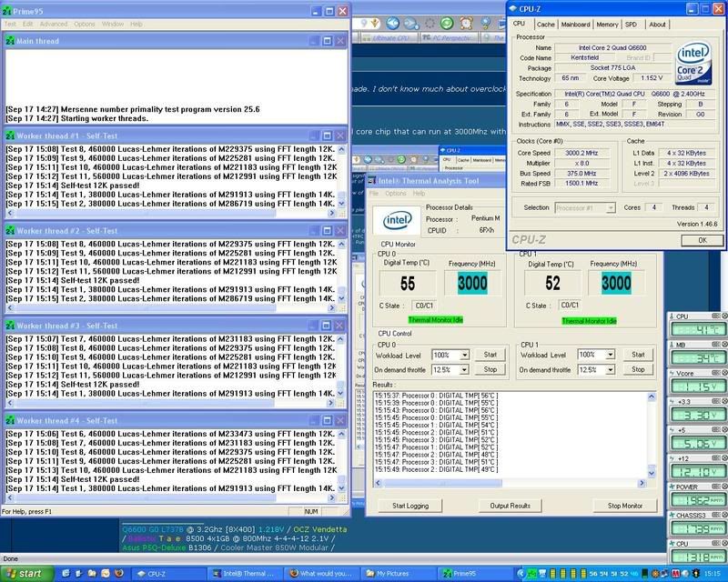The image size is (728, 582).
Task: Open CPU 0 Workload Level dropdown
Action: coord(464,355)
